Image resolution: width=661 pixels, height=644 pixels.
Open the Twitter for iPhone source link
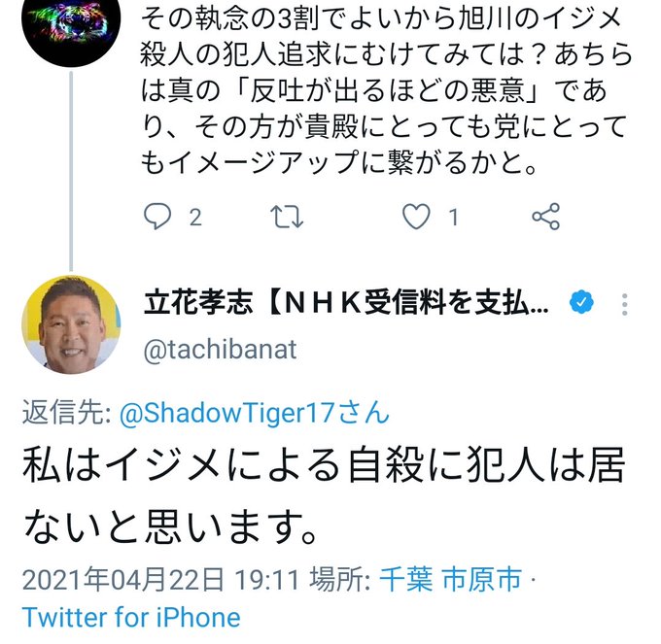131,617
